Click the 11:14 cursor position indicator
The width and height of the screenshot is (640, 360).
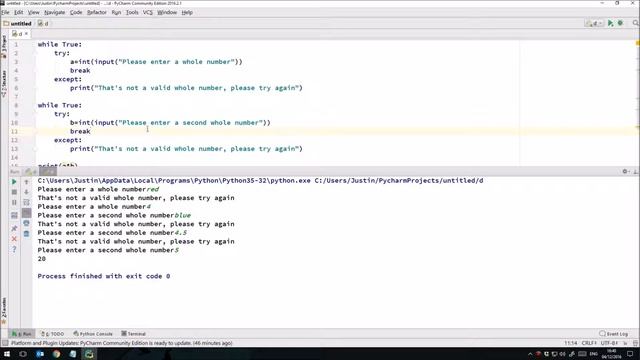(571, 343)
